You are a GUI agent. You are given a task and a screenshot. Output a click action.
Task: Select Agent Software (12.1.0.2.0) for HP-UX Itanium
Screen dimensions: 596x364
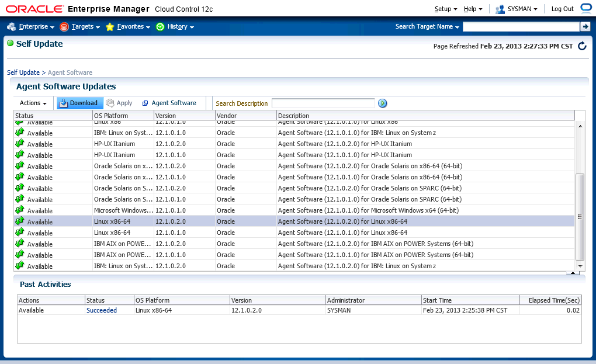(345, 144)
